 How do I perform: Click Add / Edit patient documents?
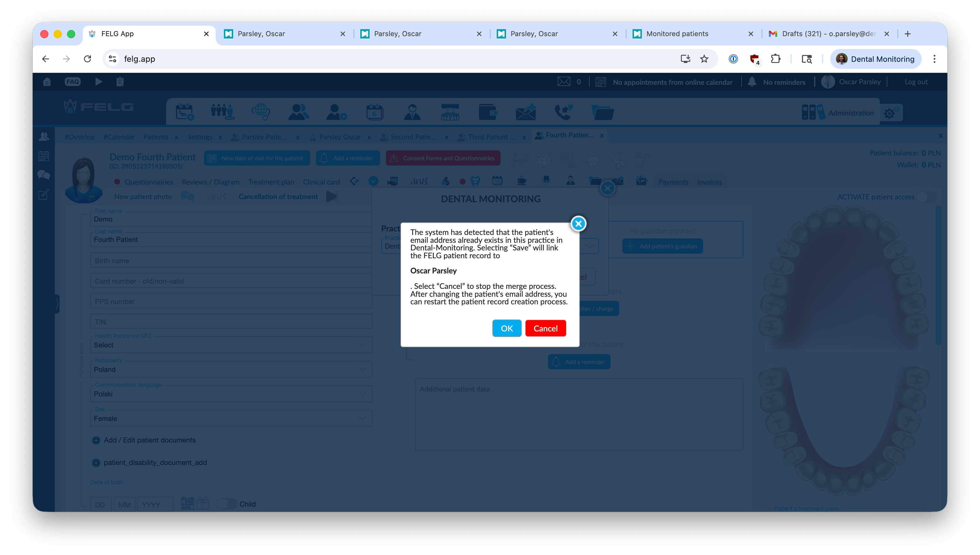(150, 440)
